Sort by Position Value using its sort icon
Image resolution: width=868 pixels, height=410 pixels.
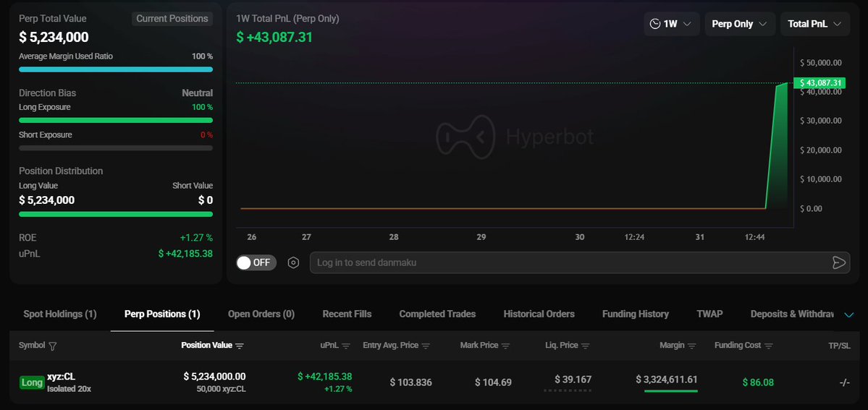click(x=240, y=346)
